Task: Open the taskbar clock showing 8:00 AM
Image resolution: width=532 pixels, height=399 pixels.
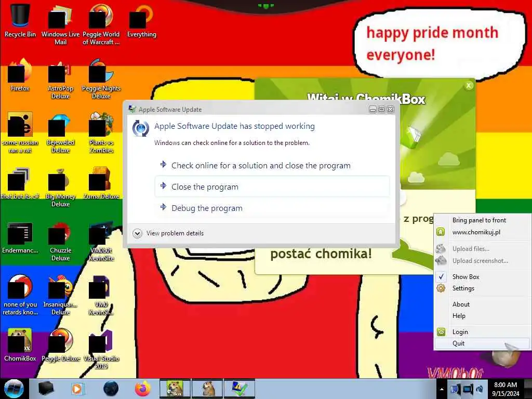Action: pos(506,389)
